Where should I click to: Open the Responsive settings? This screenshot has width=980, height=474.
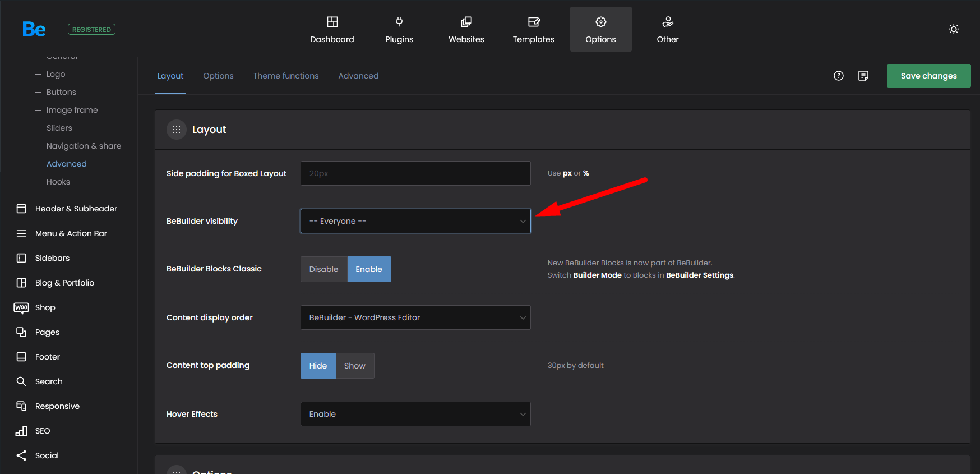click(48, 406)
